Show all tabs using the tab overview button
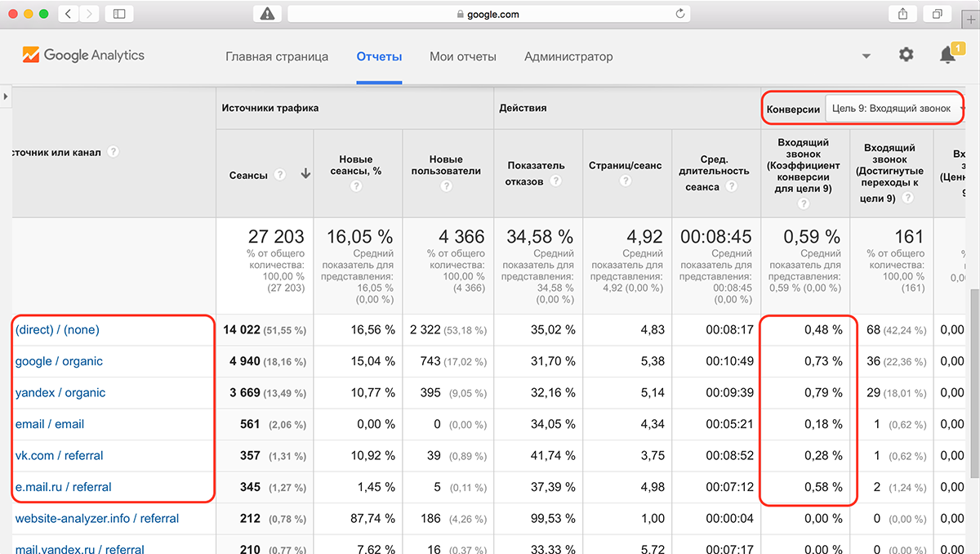 (x=937, y=14)
